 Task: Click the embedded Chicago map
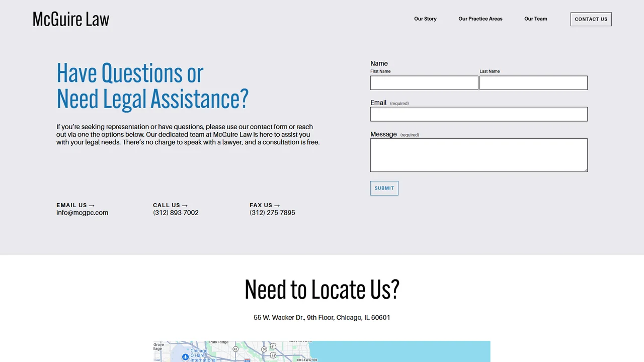322,351
